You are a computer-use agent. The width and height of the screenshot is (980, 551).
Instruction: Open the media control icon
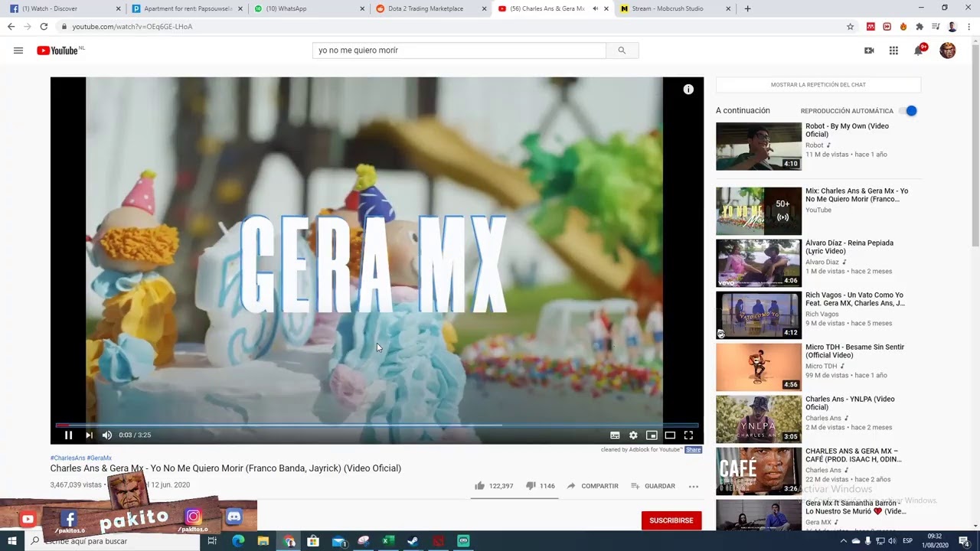936,27
